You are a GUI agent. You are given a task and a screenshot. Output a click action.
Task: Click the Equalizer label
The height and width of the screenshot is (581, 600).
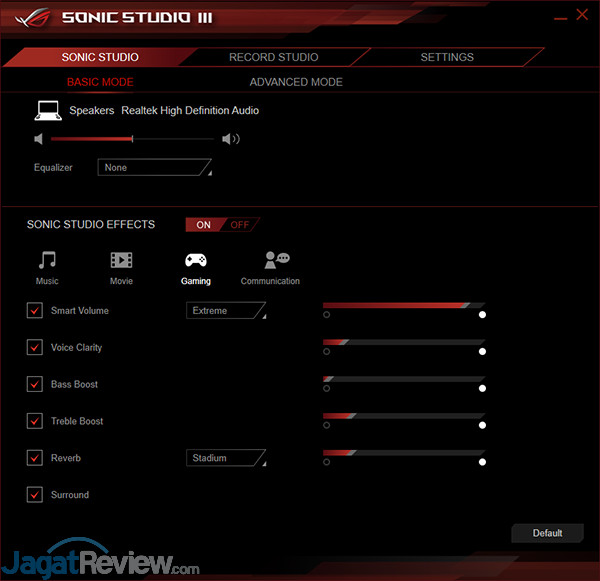pyautogui.click(x=53, y=168)
